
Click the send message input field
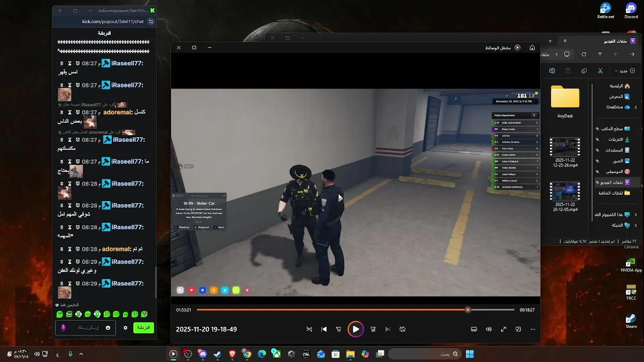click(x=85, y=328)
